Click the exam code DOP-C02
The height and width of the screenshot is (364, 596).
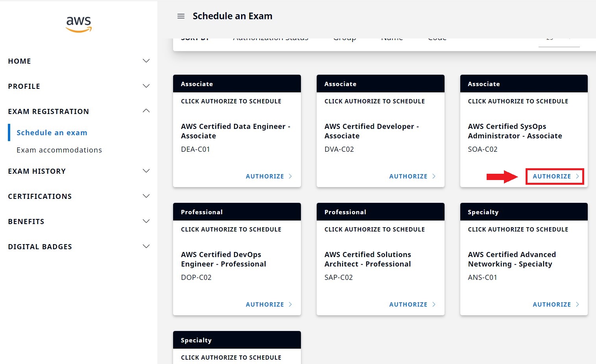coord(196,278)
